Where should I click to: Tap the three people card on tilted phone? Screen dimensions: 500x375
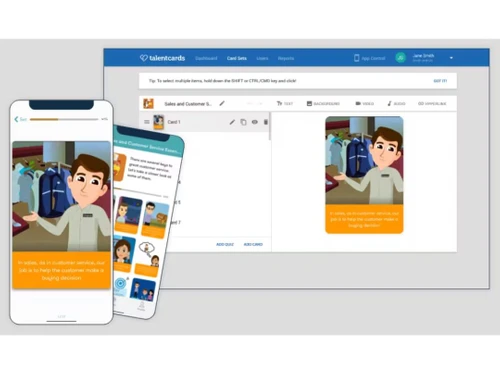coord(142,290)
